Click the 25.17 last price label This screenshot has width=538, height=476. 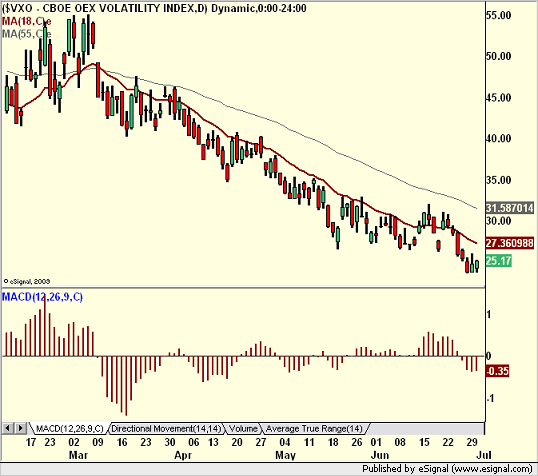[x=499, y=261]
